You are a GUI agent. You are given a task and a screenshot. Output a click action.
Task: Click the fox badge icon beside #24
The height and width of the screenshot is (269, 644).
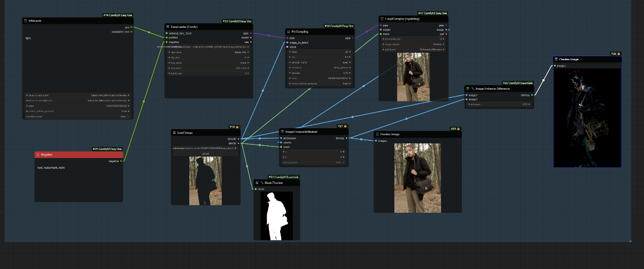point(458,129)
